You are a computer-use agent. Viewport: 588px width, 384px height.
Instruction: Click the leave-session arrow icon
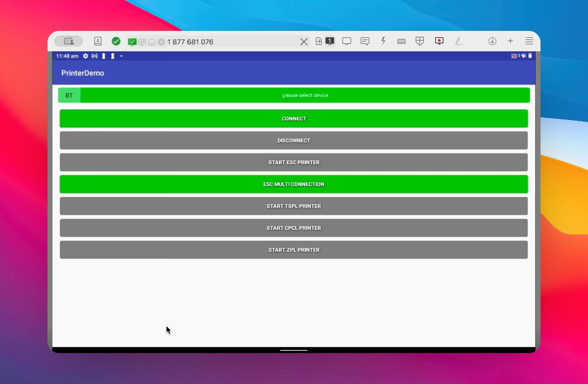coord(319,41)
